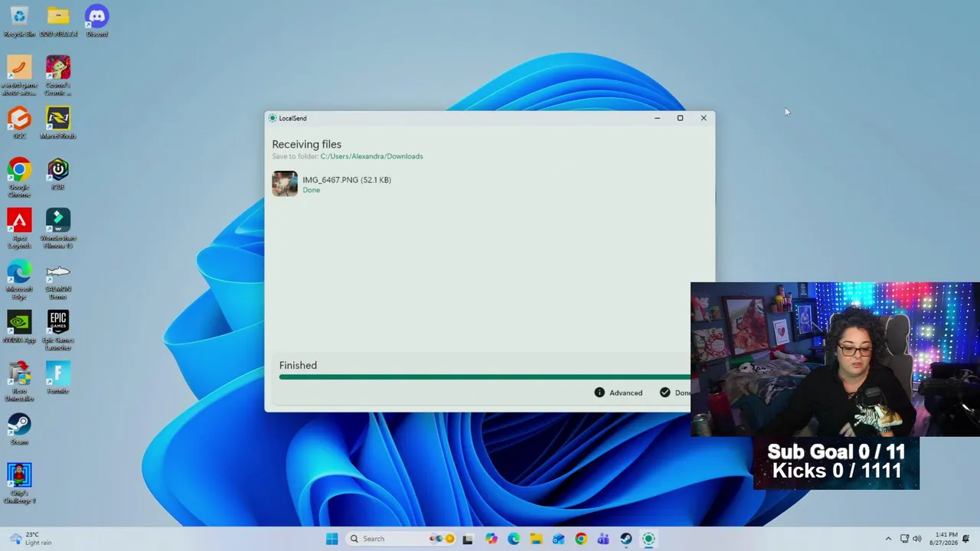Launch Discord from the desktop shortcut

[x=96, y=21]
